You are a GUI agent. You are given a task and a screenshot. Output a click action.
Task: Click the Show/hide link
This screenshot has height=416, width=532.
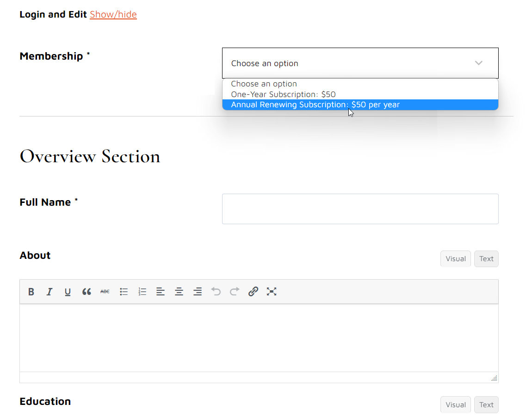click(113, 14)
